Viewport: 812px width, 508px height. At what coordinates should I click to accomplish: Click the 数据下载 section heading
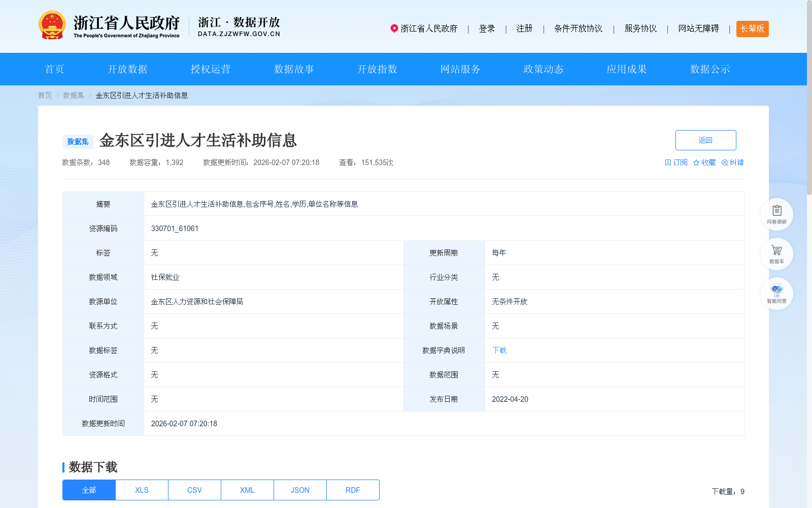pos(93,467)
